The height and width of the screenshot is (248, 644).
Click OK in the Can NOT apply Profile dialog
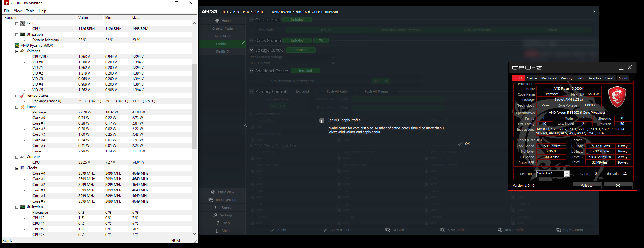click(464, 144)
